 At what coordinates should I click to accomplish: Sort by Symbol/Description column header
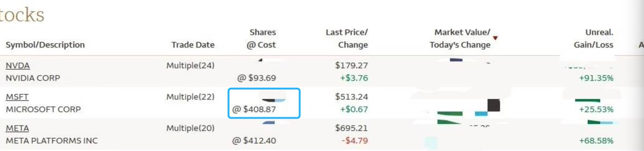pos(45,45)
